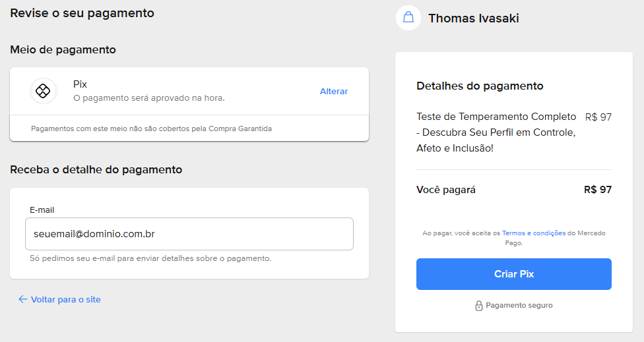
Task: Click the left arrow back icon
Action: tap(22, 299)
